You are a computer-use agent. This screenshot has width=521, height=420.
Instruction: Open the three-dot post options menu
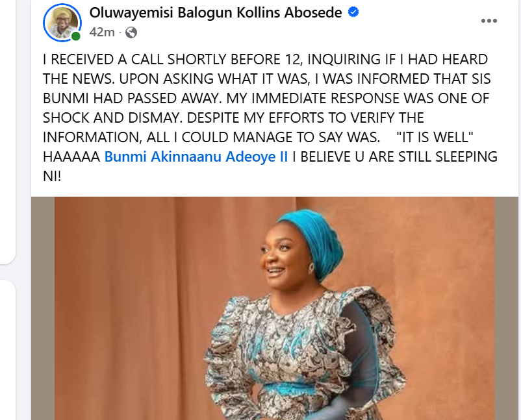(x=489, y=21)
